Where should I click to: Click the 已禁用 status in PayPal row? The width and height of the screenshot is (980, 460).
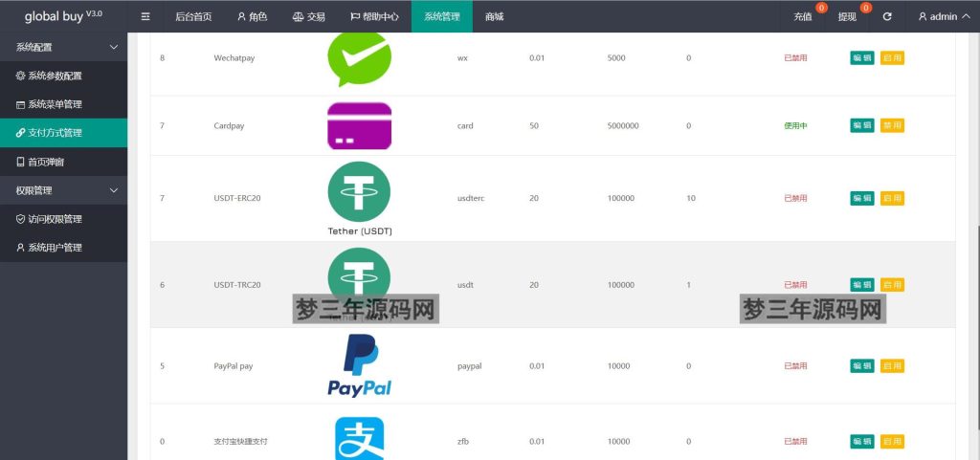coord(795,365)
